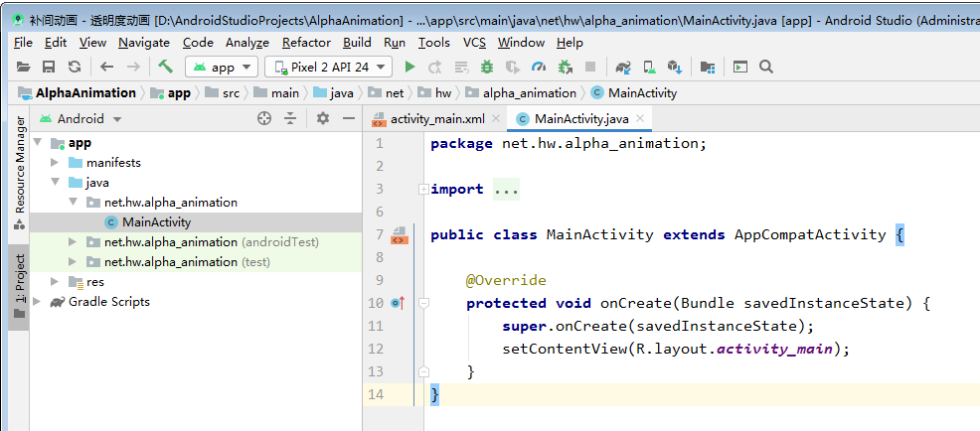Image resolution: width=980 pixels, height=431 pixels.
Task: Click the Apply Changes icon
Action: 435,67
